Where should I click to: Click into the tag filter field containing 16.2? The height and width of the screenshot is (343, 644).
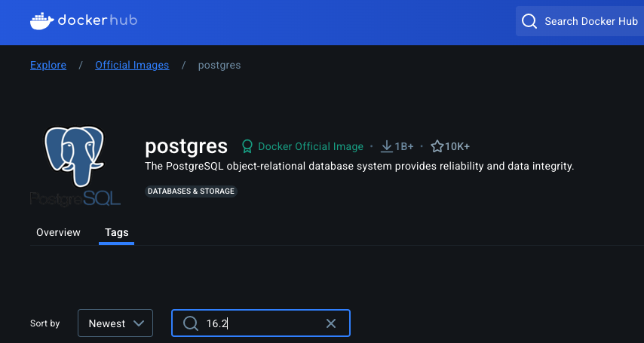[261, 323]
